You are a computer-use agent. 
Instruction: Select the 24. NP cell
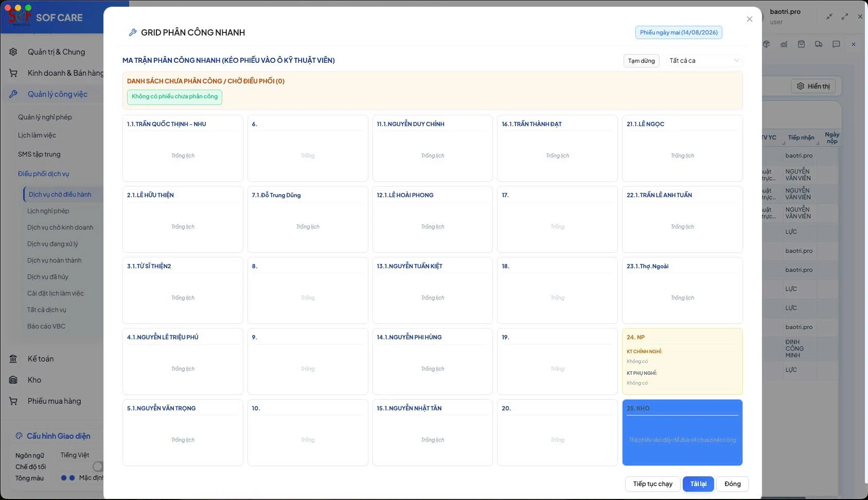pyautogui.click(x=682, y=361)
